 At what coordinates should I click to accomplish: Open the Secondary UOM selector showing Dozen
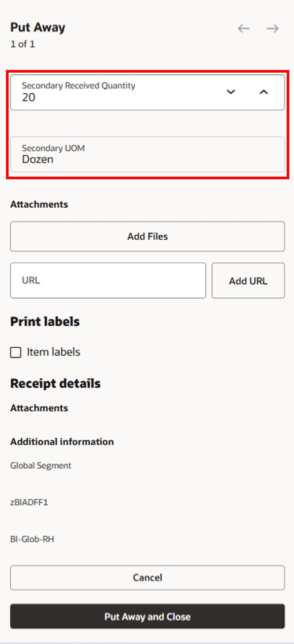[x=147, y=155]
